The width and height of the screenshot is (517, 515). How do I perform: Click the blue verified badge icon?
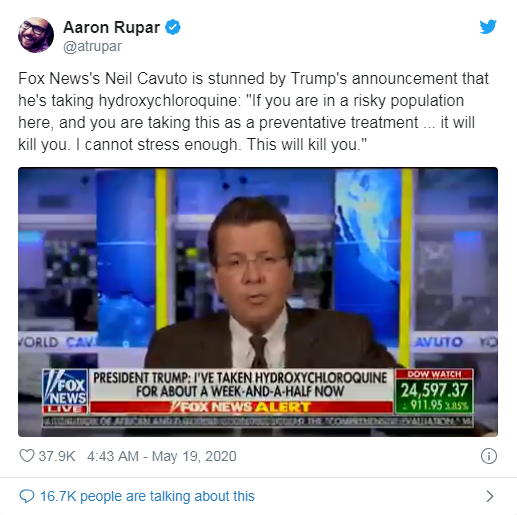[173, 27]
